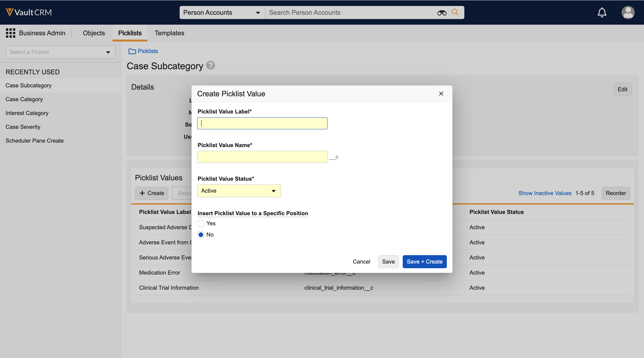This screenshot has height=358, width=644.
Task: Click the Vault CRM logo
Action: pos(29,12)
